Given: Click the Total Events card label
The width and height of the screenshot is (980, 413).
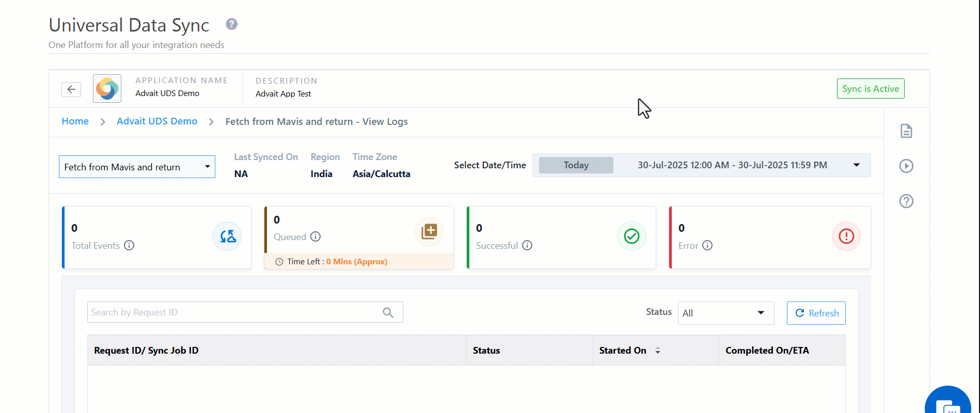Looking at the screenshot, I should coord(96,246).
